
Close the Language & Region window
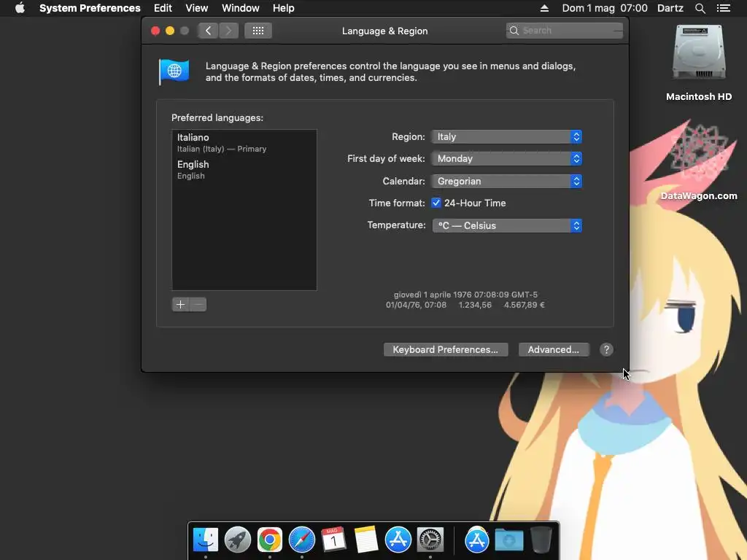click(155, 31)
